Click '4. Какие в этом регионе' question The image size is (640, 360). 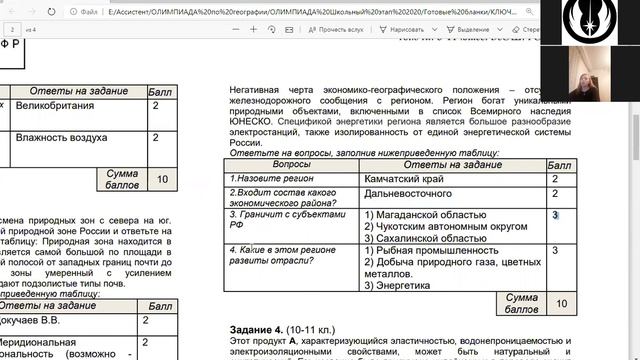click(291, 268)
